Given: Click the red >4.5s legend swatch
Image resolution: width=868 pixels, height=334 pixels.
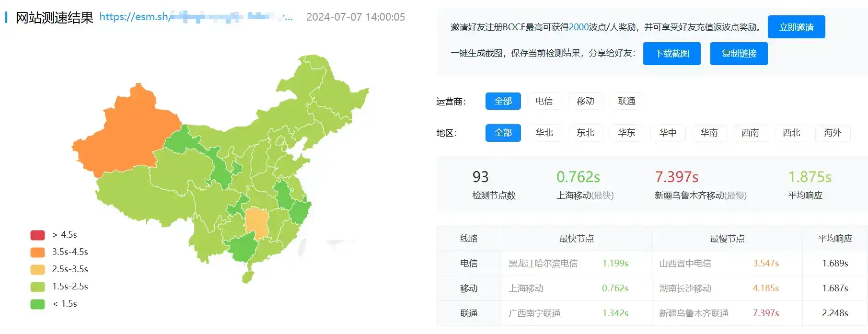Looking at the screenshot, I should pyautogui.click(x=37, y=235).
